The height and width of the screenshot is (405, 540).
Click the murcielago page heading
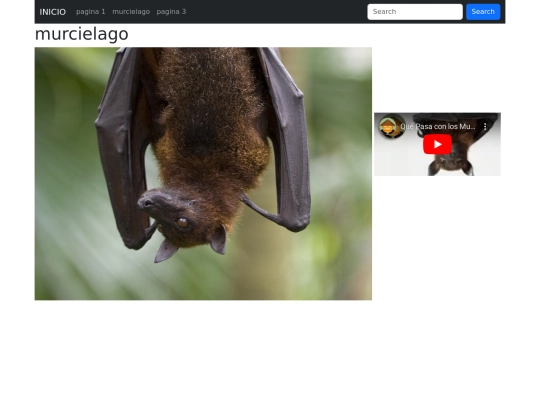[x=82, y=34]
